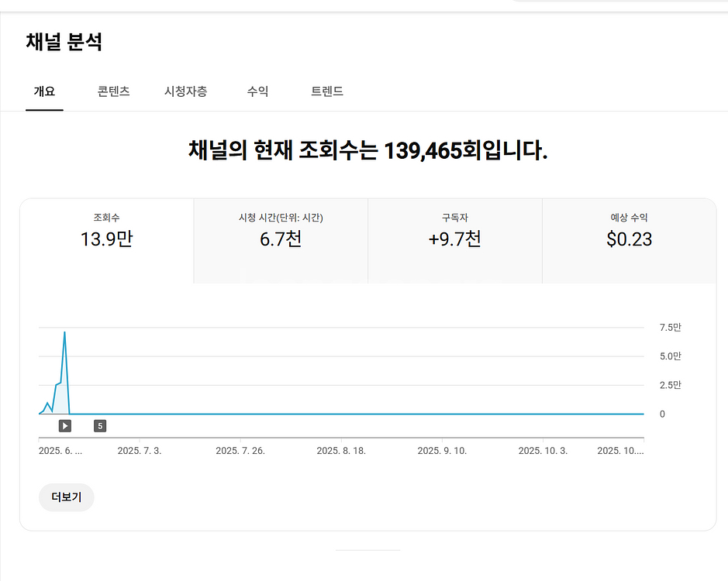Image resolution: width=728 pixels, height=581 pixels.
Task: Go to the 수익 tab
Action: coord(257,91)
